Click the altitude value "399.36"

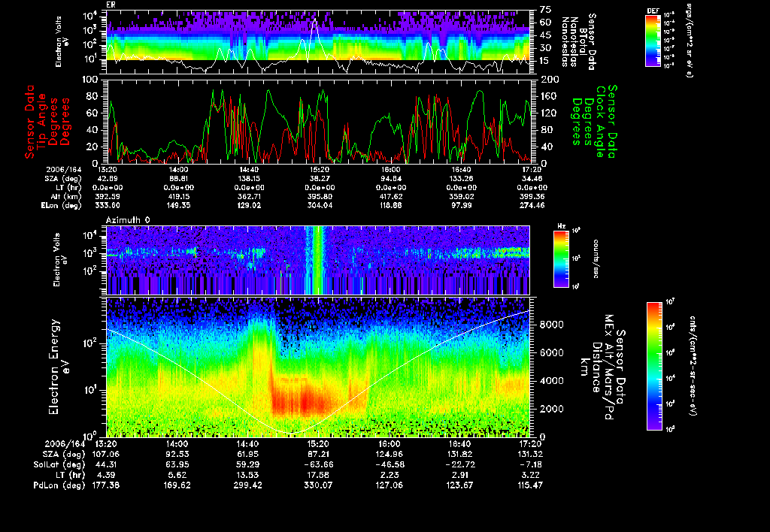click(532, 196)
